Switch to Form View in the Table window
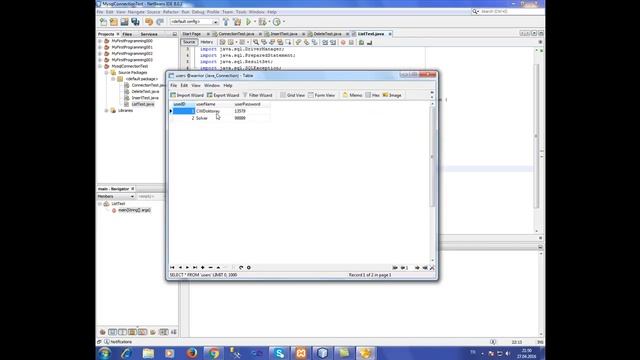The image size is (640, 360). coord(322,95)
